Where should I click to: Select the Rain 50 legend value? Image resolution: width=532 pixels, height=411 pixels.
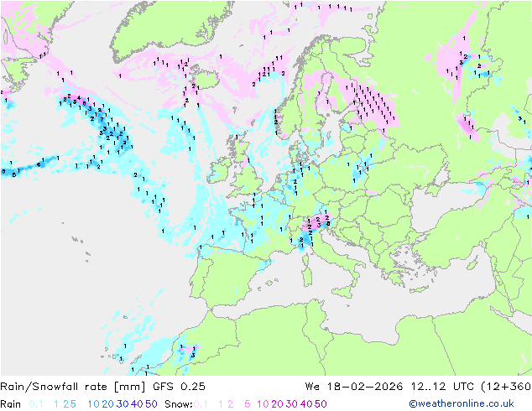[151, 404]
